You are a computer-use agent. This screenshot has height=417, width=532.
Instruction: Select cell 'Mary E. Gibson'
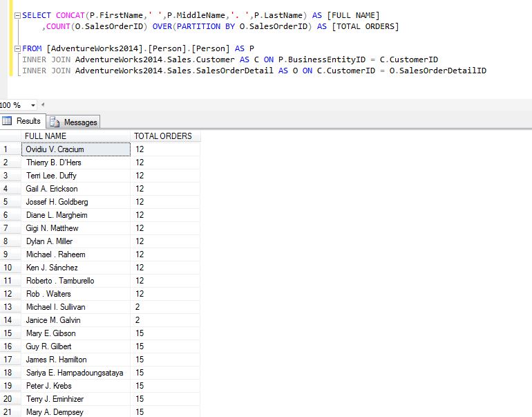[76, 333]
